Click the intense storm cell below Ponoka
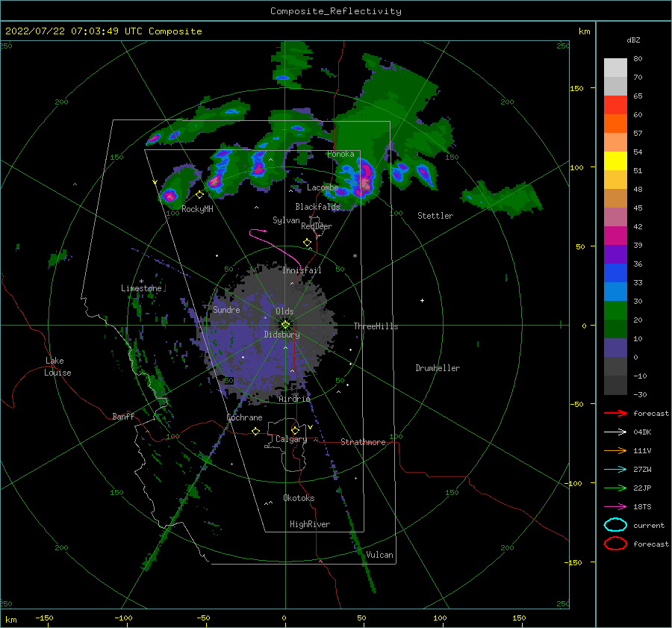This screenshot has width=672, height=628. (x=364, y=180)
